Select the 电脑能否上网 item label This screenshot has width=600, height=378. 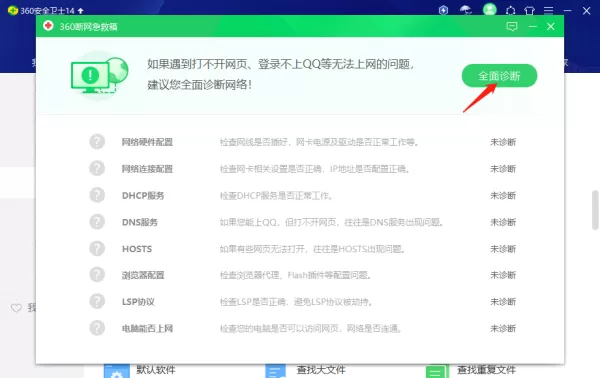[147, 329]
